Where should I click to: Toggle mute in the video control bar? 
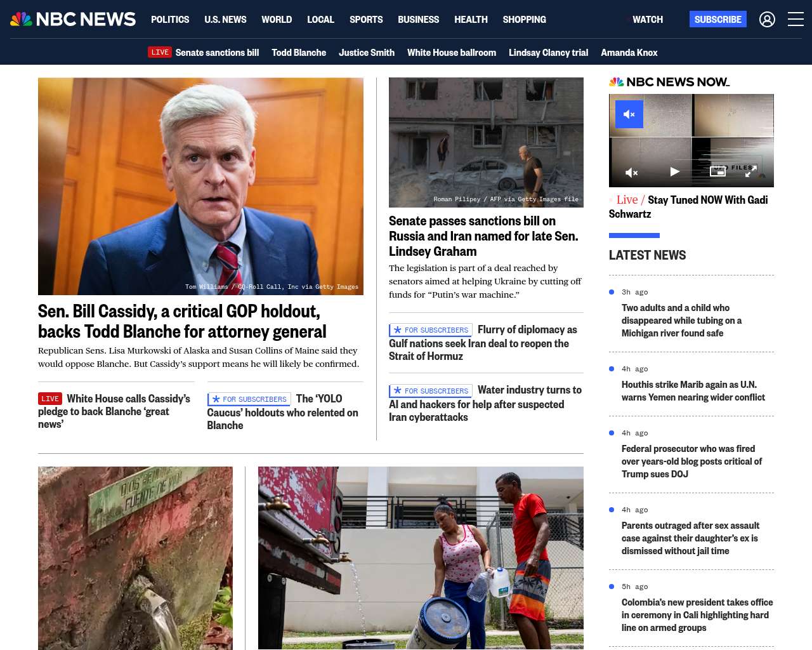tap(631, 172)
